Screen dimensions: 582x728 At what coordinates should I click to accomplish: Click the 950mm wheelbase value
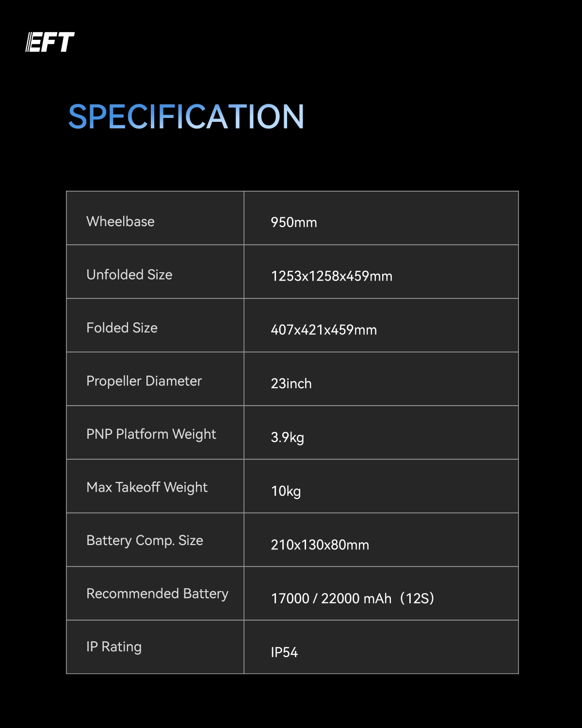coord(293,223)
